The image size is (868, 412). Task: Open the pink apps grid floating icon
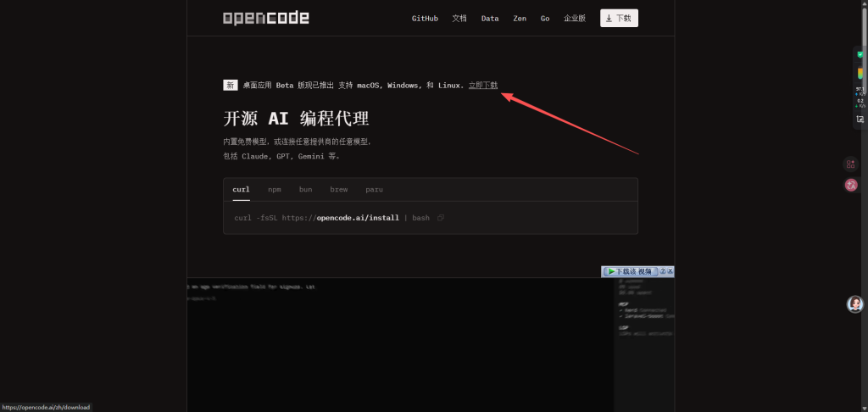point(851,164)
